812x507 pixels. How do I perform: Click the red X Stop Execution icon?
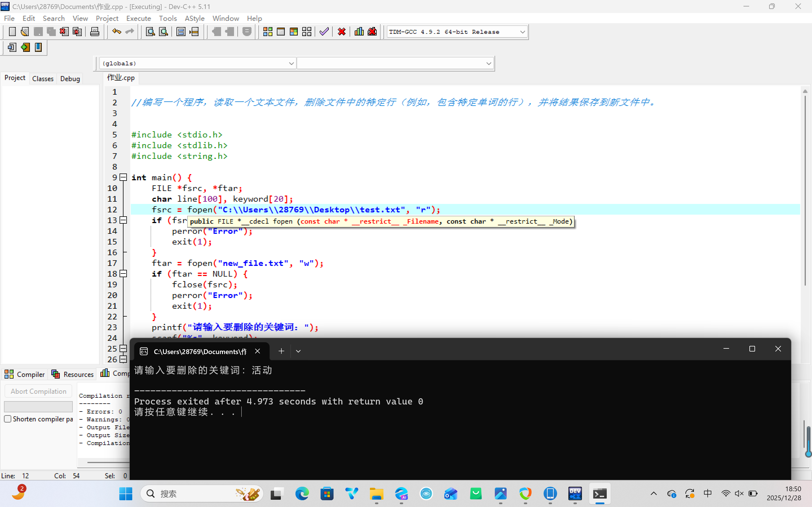(342, 32)
